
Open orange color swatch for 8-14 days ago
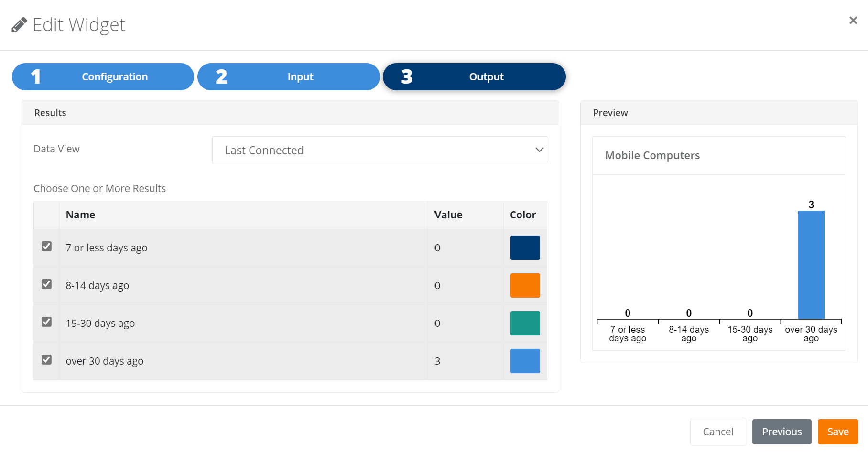click(x=525, y=285)
